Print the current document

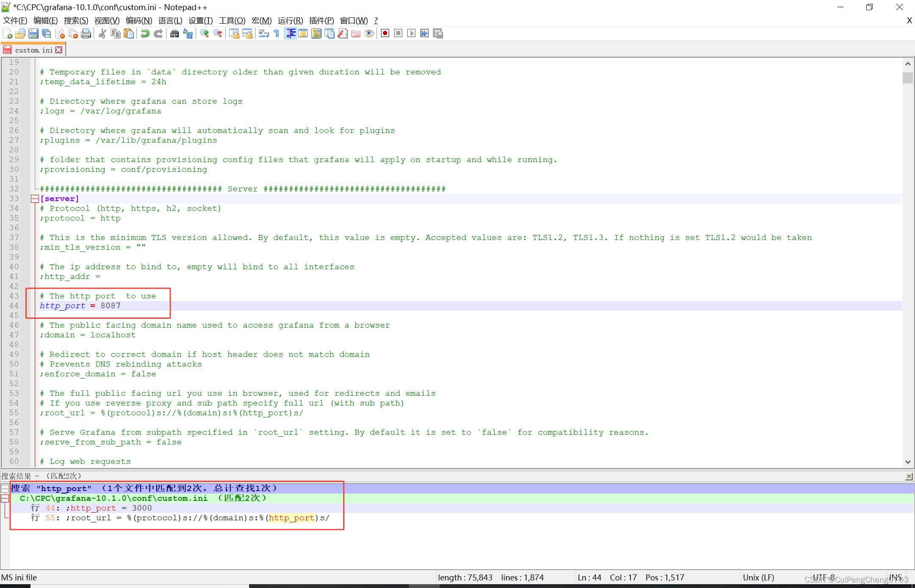tap(86, 33)
